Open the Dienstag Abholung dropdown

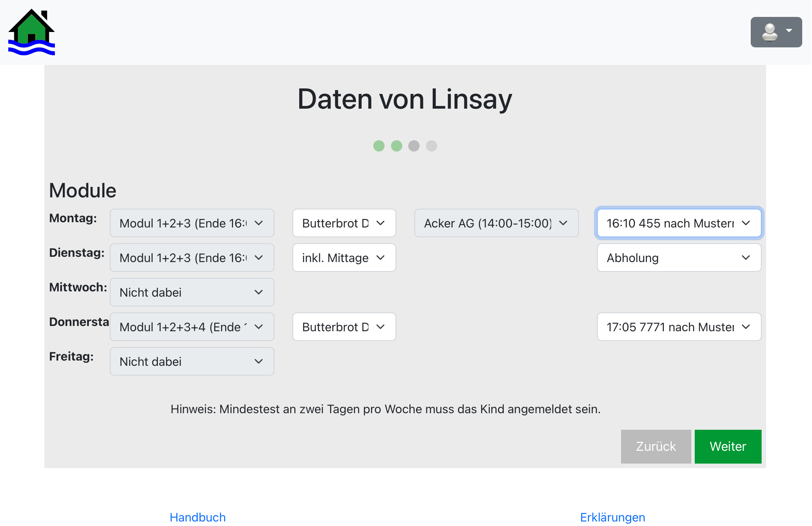[679, 258]
